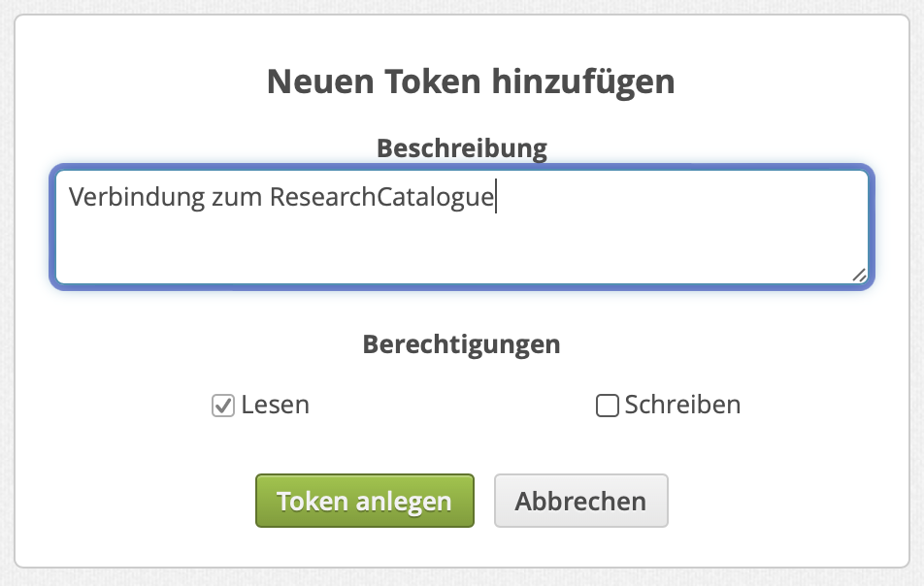Click the Lesen checkbox label text
This screenshot has width=924, height=586.
(276, 405)
